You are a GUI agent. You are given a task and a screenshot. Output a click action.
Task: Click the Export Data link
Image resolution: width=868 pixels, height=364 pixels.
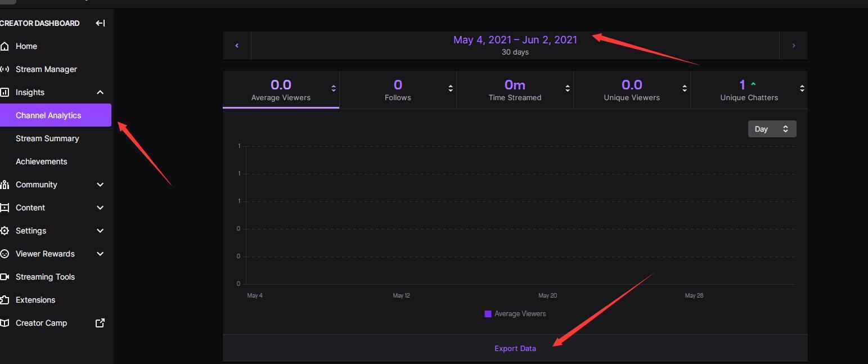[x=515, y=348]
